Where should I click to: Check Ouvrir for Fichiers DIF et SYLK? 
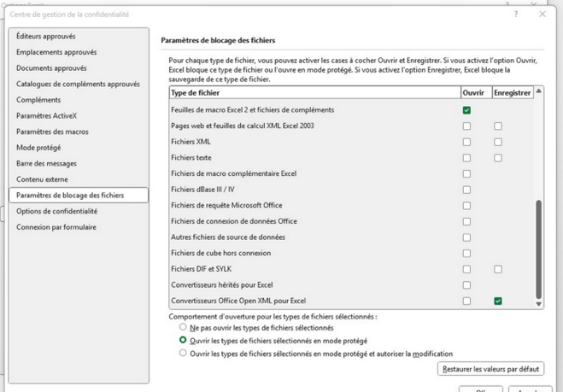click(x=466, y=269)
